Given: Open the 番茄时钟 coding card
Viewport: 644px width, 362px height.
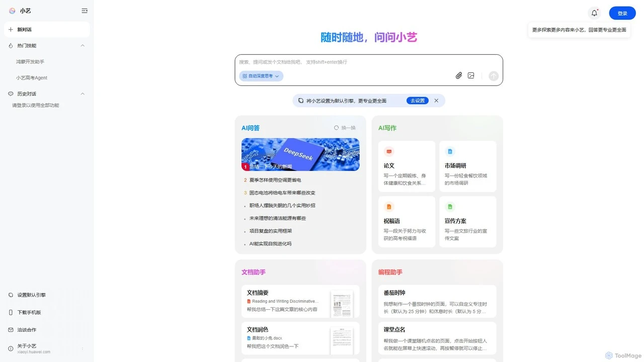Looking at the screenshot, I should pyautogui.click(x=437, y=301).
